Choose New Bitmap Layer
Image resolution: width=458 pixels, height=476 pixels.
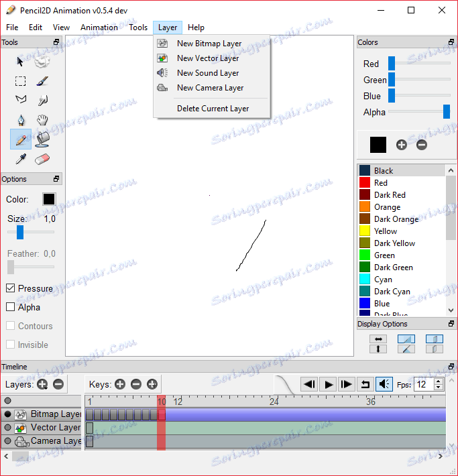212,44
